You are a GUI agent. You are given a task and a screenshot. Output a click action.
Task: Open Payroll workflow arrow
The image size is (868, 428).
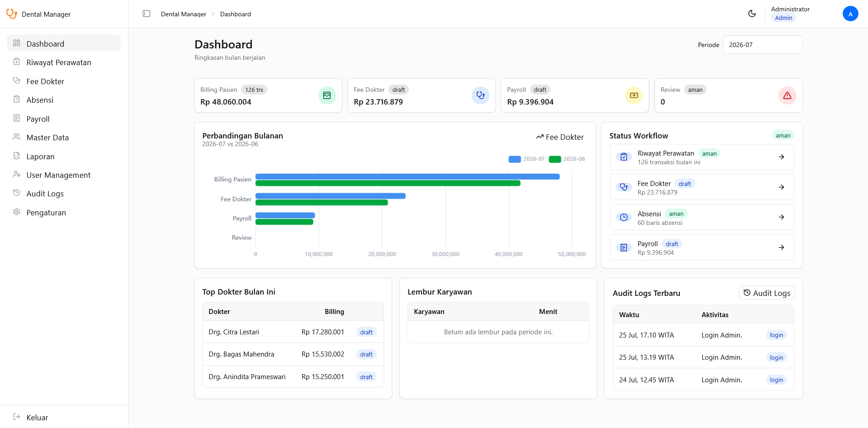point(781,247)
